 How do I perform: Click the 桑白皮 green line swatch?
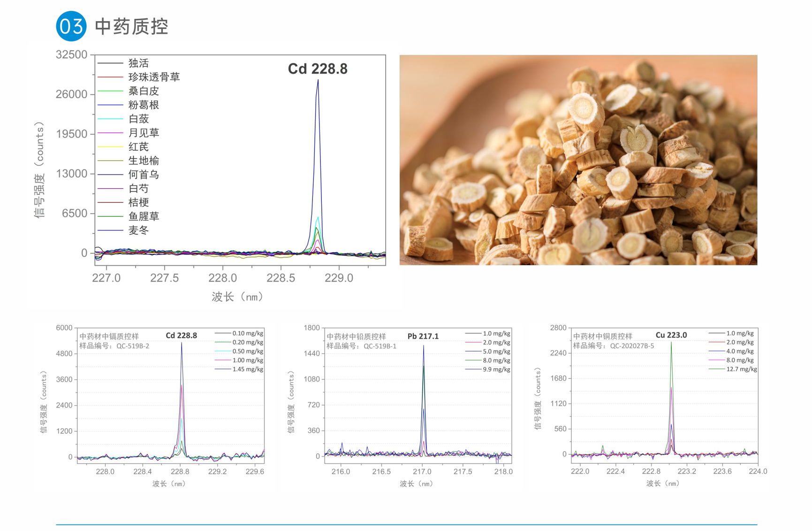[x=110, y=91]
